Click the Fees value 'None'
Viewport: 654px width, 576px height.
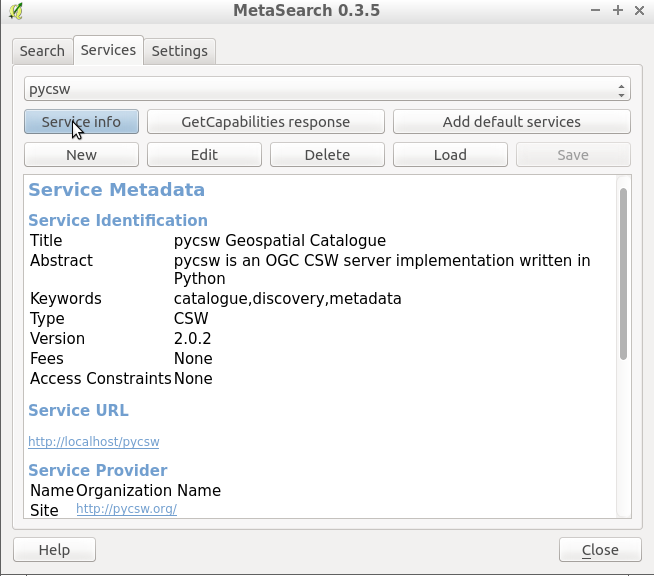pyautogui.click(x=193, y=359)
